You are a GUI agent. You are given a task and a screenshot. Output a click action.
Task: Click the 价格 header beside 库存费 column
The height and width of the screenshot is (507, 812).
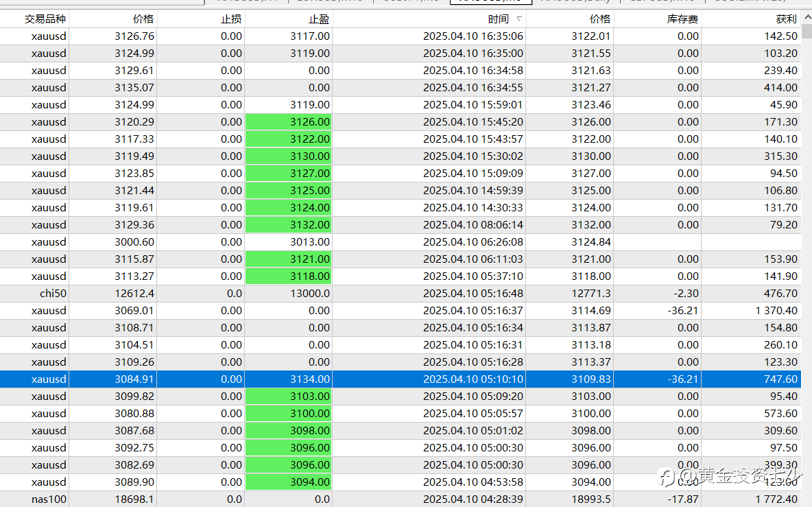click(x=600, y=19)
